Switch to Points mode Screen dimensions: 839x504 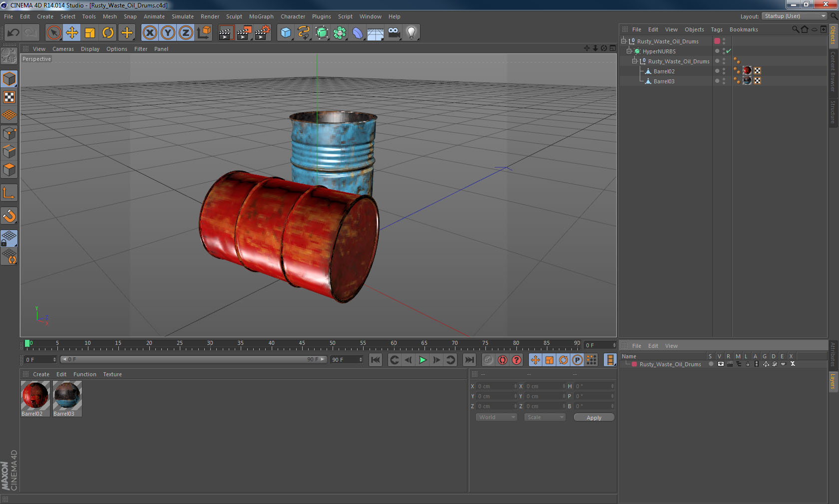9,134
